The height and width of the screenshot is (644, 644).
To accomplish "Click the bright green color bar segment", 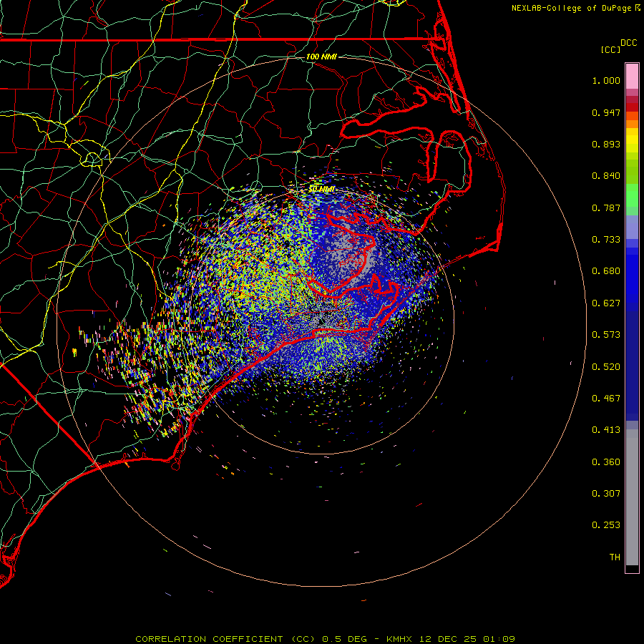I will tap(632, 195).
